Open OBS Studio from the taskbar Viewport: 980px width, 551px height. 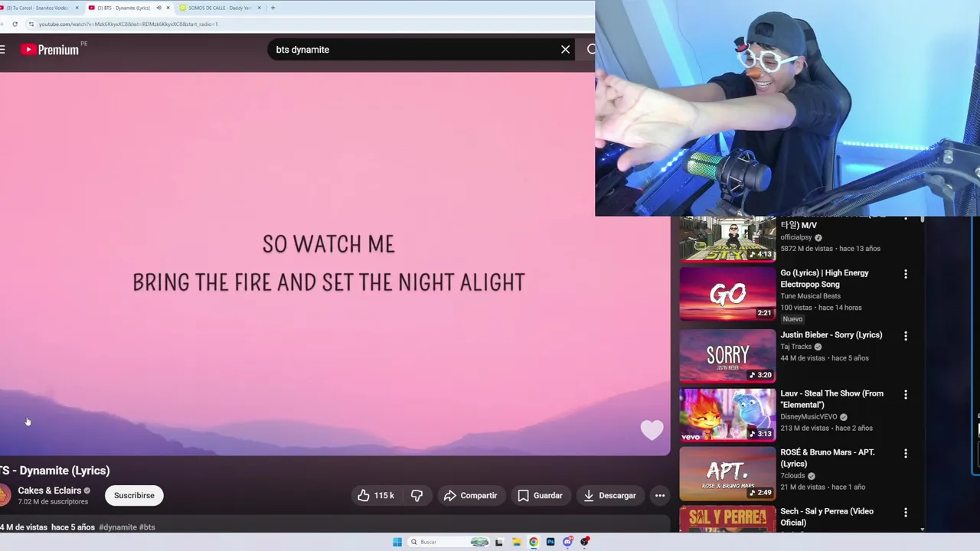point(585,542)
